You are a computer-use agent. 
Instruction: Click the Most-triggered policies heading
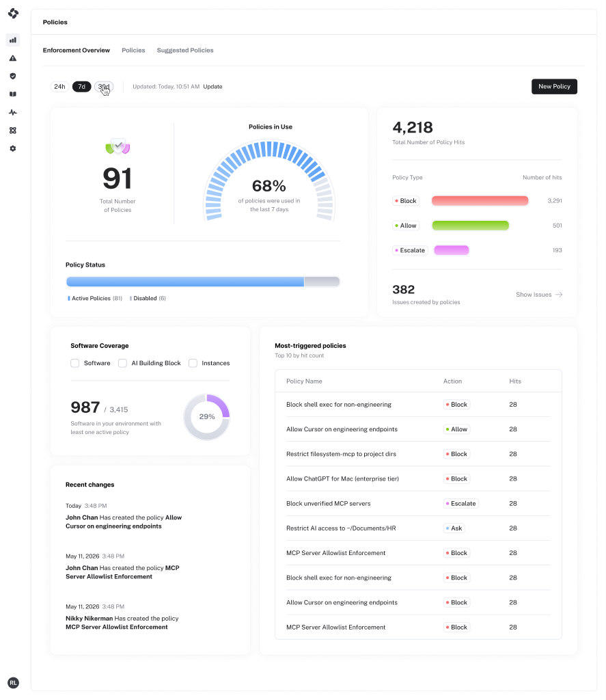(x=310, y=346)
